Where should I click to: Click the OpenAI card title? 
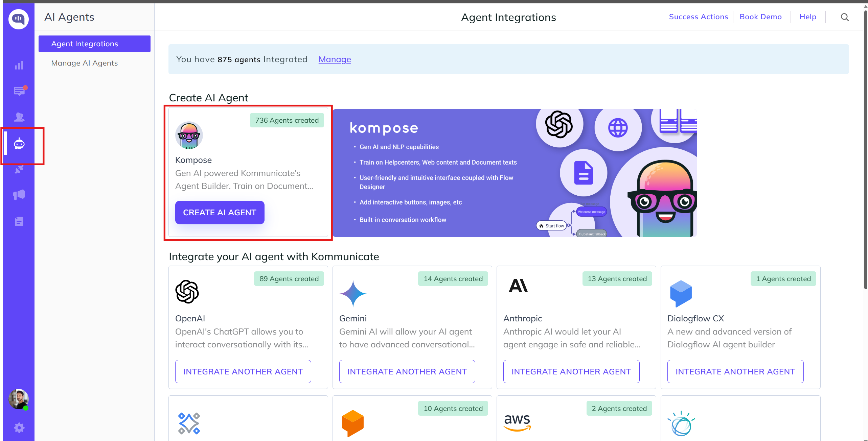190,318
